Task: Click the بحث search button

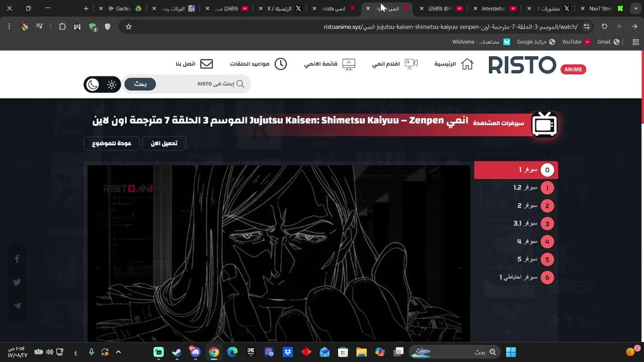Action: (x=140, y=84)
